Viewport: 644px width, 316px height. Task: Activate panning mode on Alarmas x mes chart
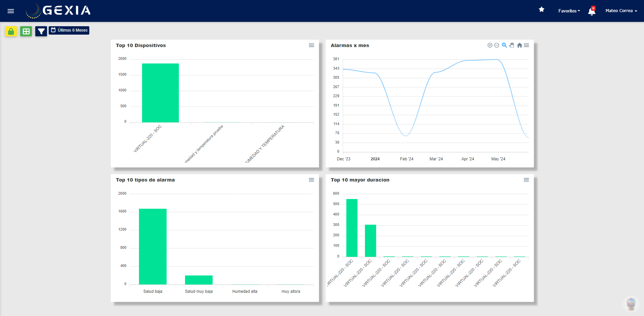[x=511, y=45]
